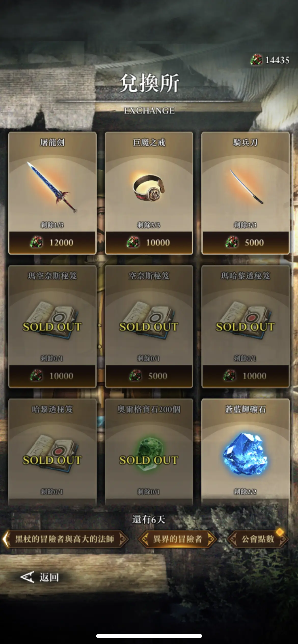Open the sold out 空奈斯秘笈 book

[x=149, y=320]
